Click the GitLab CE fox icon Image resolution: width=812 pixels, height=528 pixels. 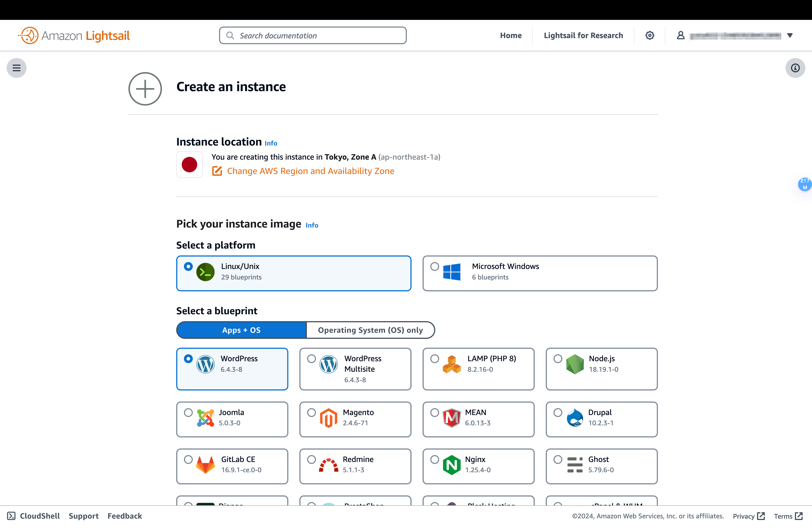pos(205,464)
